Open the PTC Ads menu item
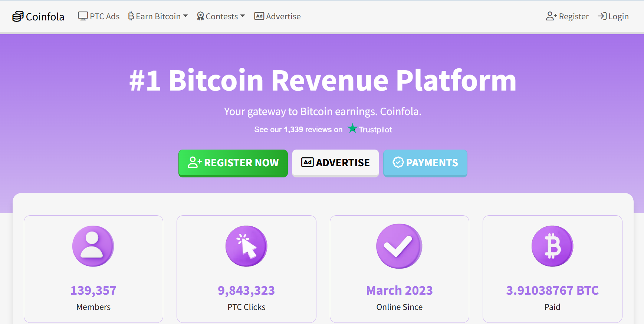 (99, 16)
